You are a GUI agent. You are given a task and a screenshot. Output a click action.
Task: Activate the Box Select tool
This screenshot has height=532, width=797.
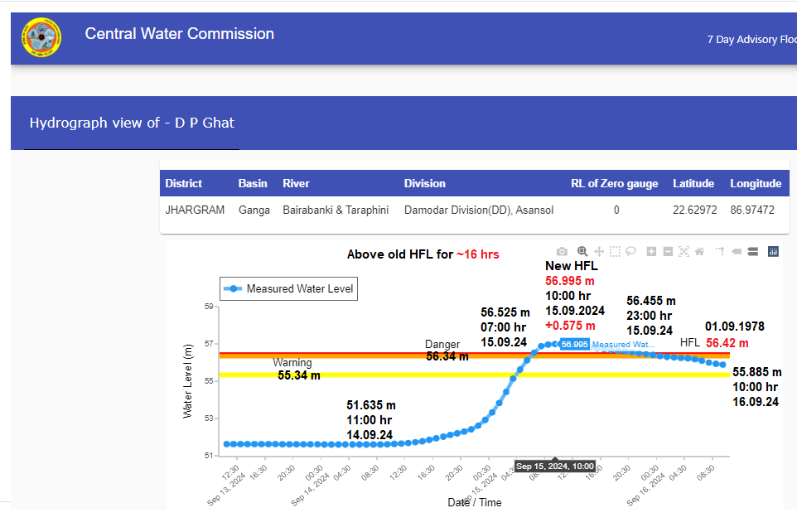tap(616, 252)
